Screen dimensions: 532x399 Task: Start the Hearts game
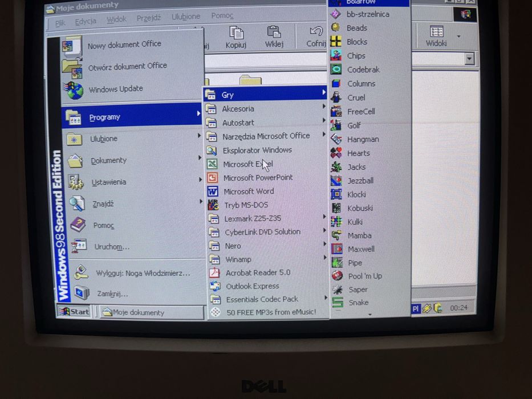369,153
